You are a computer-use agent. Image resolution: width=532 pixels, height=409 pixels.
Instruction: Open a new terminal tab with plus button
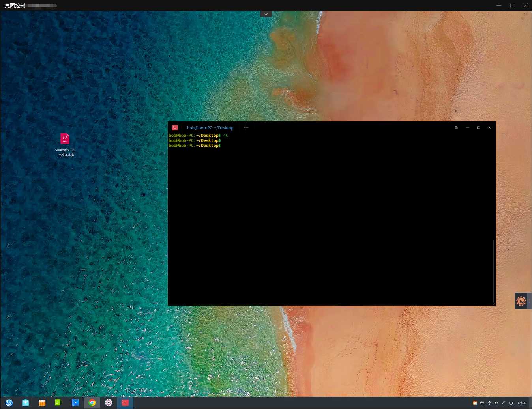(246, 127)
